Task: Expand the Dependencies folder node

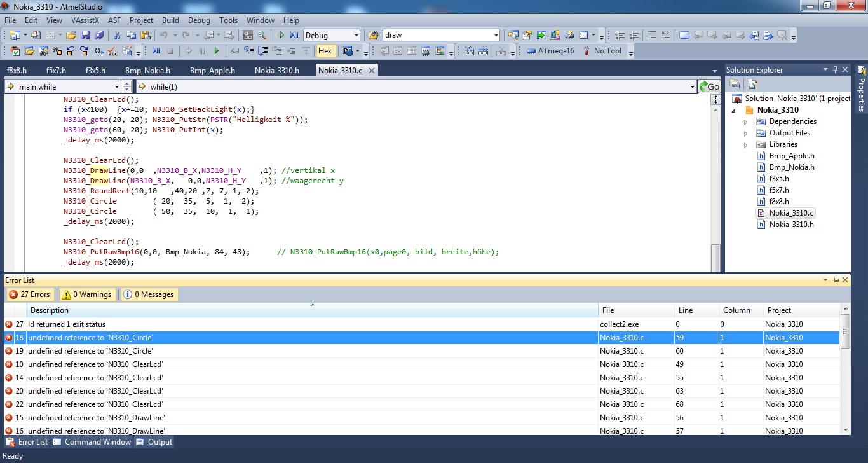Action: tap(746, 121)
